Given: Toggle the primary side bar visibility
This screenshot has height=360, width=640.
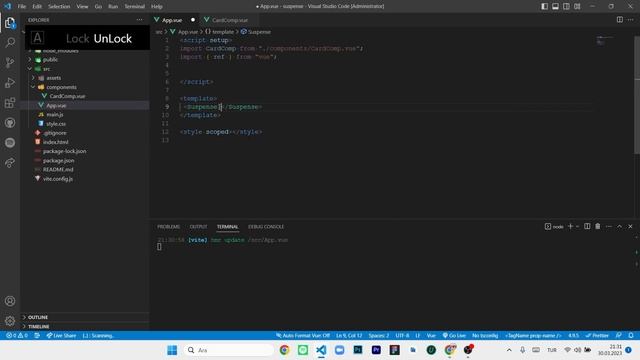Looking at the screenshot, I should [x=544, y=6].
